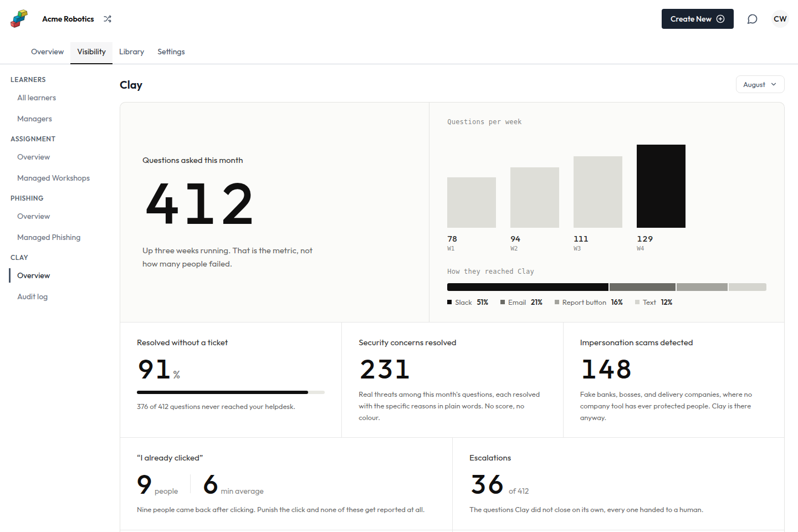Click the black W4 bar showing 129
This screenshot has width=798, height=532.
(x=661, y=186)
